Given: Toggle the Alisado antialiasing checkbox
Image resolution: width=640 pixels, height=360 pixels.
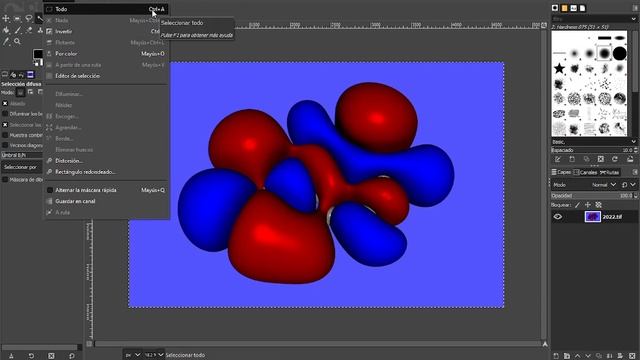Looking at the screenshot, I should click(5, 104).
